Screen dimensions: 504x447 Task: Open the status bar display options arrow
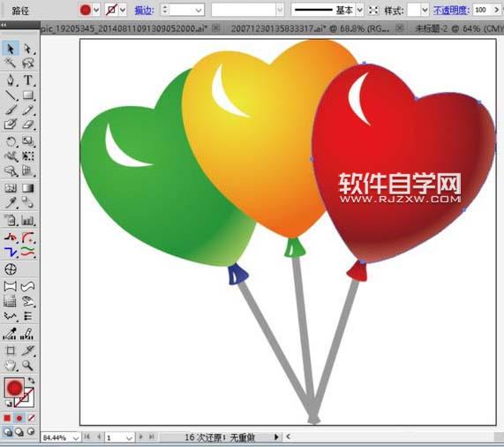276,436
